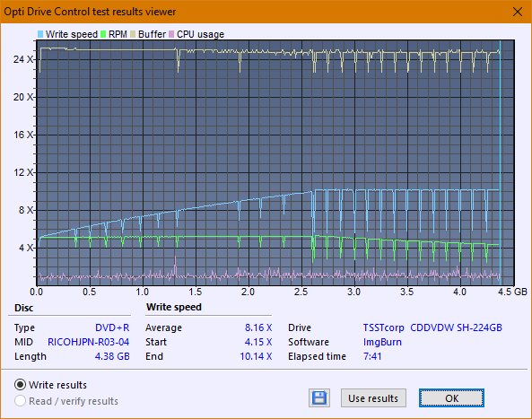Click the disc length value 4.38 GB
The width and height of the screenshot is (532, 419).
click(112, 356)
